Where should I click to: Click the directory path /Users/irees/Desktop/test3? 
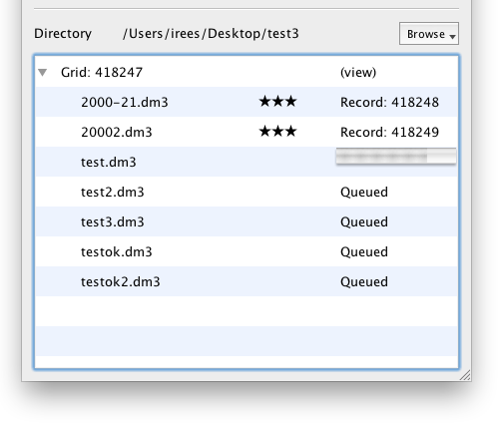click(x=211, y=34)
